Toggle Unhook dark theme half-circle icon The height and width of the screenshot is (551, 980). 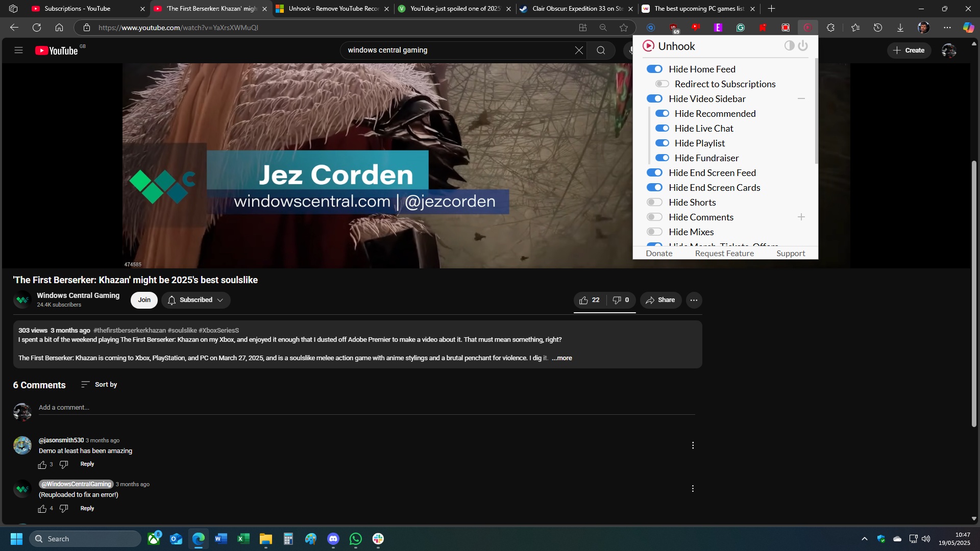tap(789, 46)
